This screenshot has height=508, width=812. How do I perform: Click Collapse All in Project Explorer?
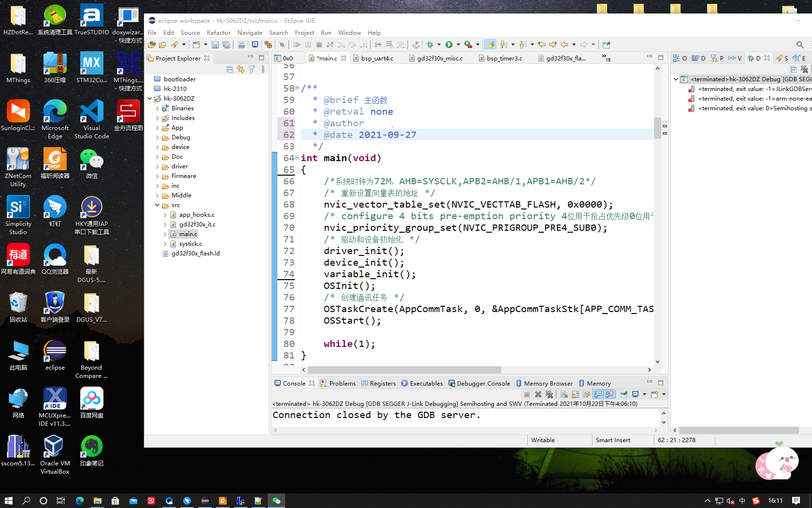click(230, 70)
